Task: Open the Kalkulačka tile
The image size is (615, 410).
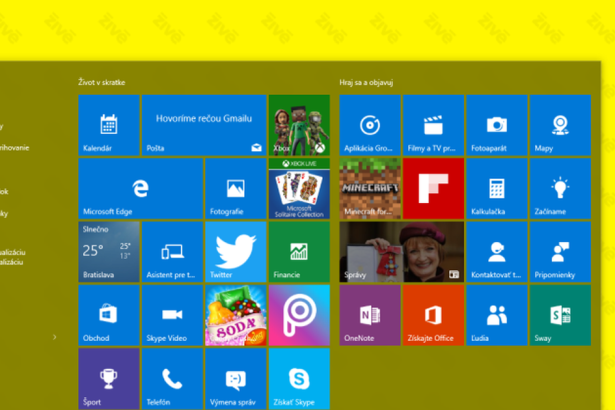Action: pyautogui.click(x=497, y=188)
